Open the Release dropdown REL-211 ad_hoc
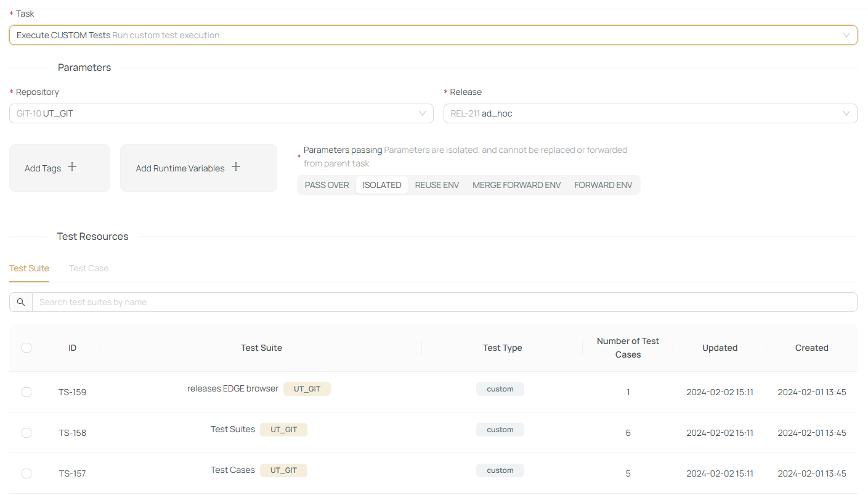Image resolution: width=868 pixels, height=500 pixels. pos(651,113)
